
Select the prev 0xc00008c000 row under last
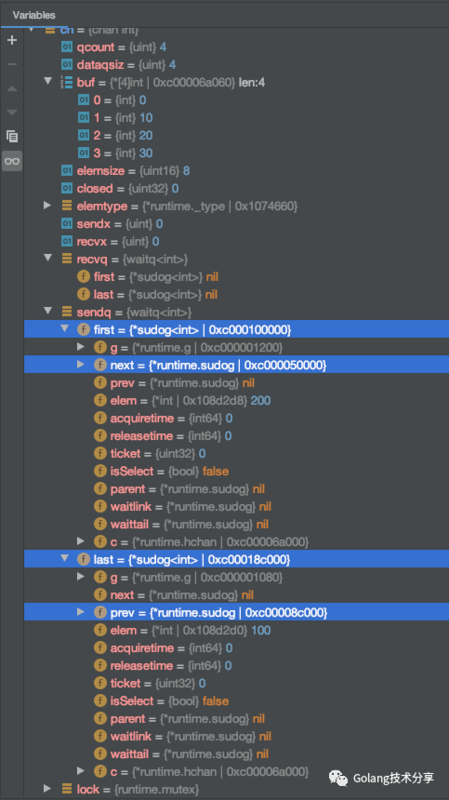(236, 613)
